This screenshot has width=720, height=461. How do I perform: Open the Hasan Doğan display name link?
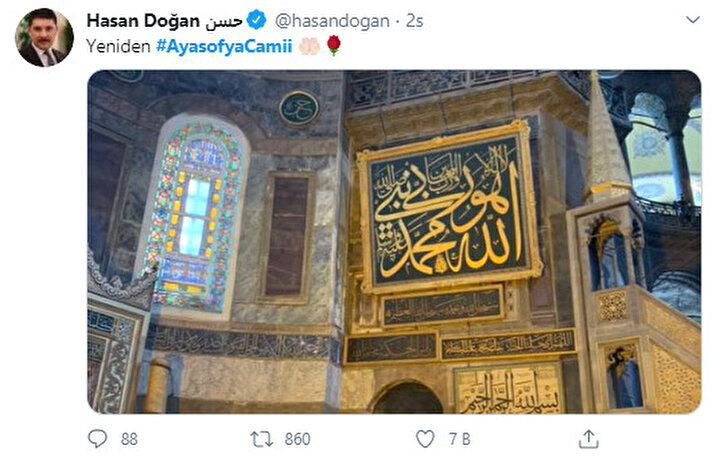click(143, 21)
